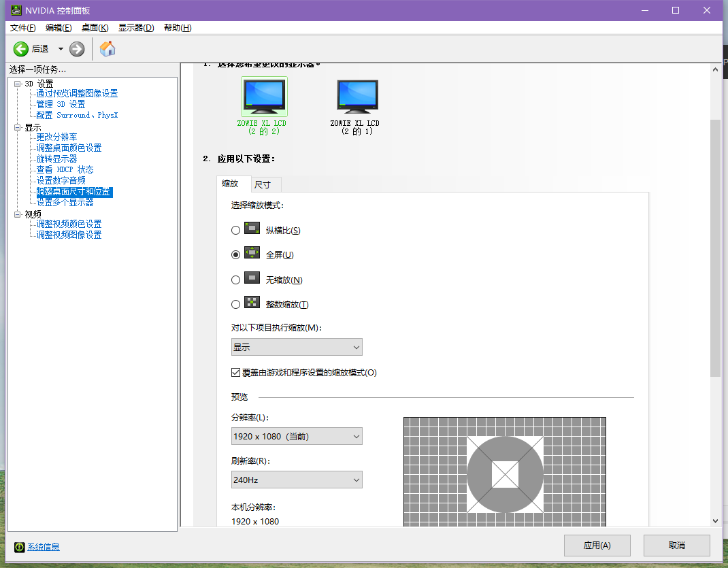Open 设置多个显示器 task

point(65,202)
